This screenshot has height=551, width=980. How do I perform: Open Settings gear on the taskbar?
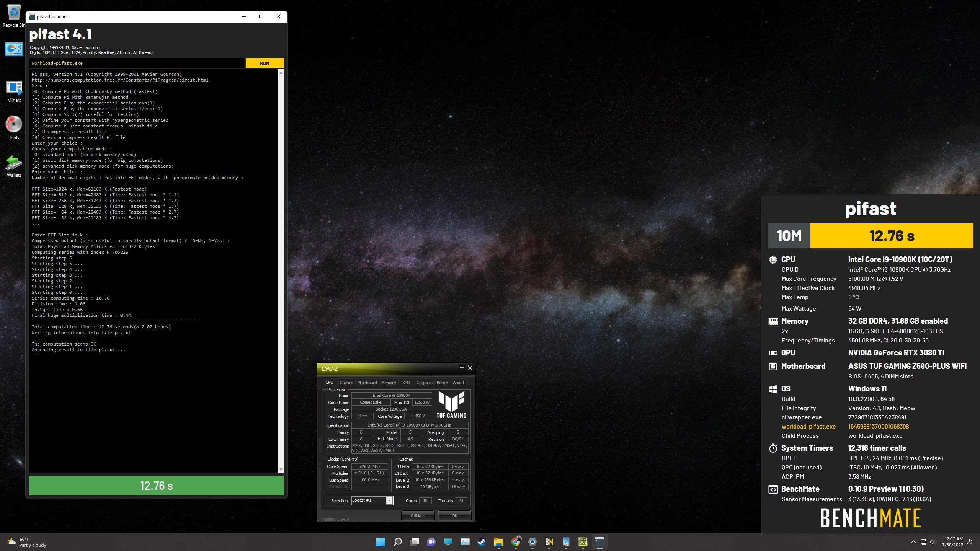pos(532,542)
